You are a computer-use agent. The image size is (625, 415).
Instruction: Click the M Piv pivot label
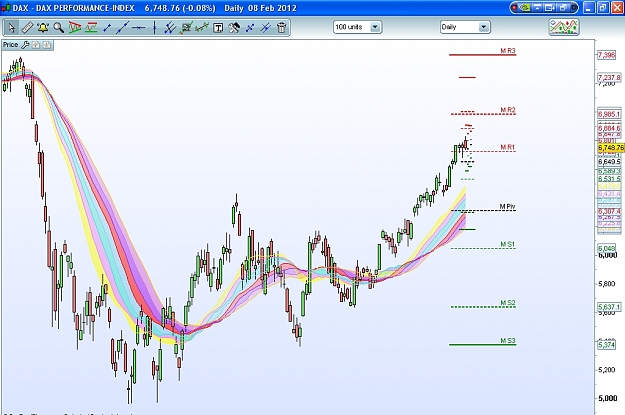507,206
